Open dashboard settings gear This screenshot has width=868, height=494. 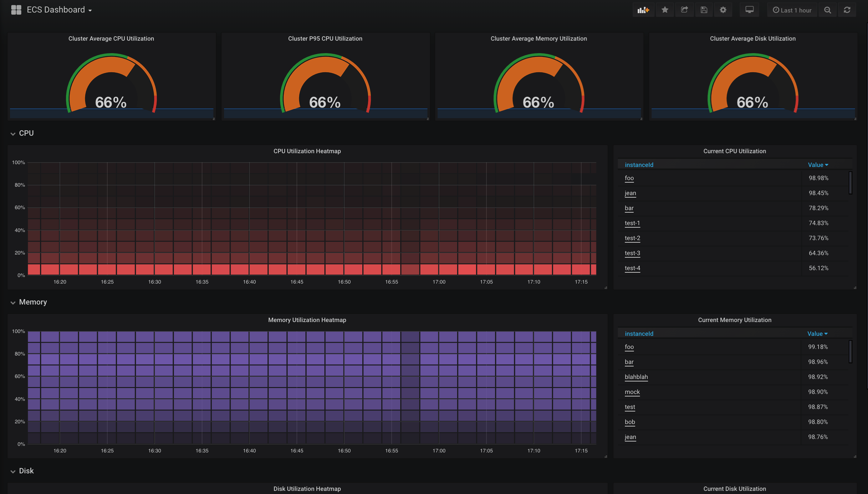pos(723,10)
